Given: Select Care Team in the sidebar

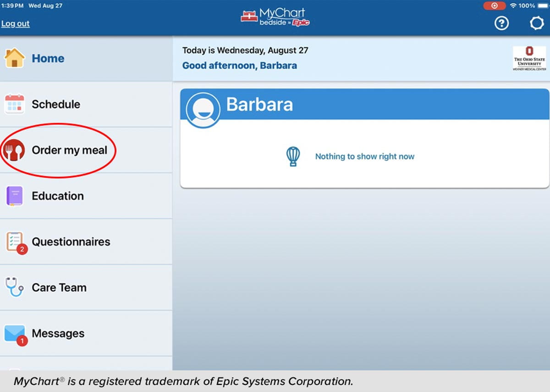Looking at the screenshot, I should point(59,287).
